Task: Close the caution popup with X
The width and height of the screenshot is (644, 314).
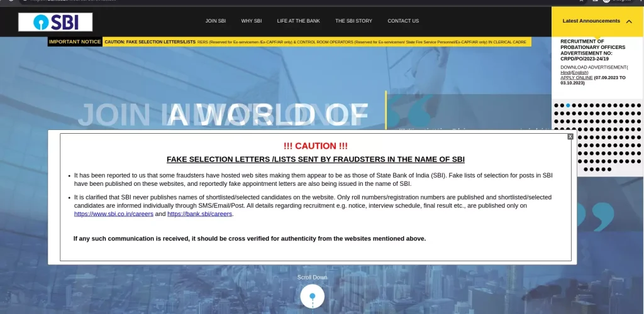Action: coord(570,136)
